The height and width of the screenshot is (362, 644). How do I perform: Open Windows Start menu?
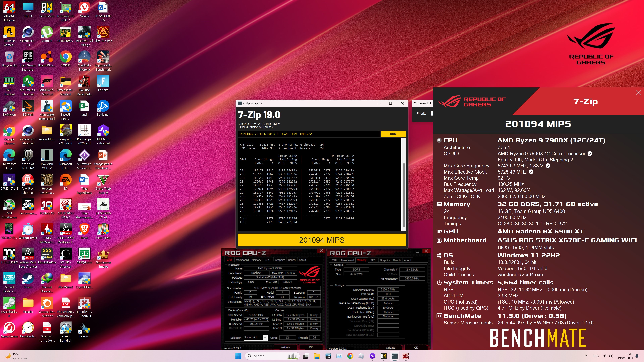coord(238,356)
